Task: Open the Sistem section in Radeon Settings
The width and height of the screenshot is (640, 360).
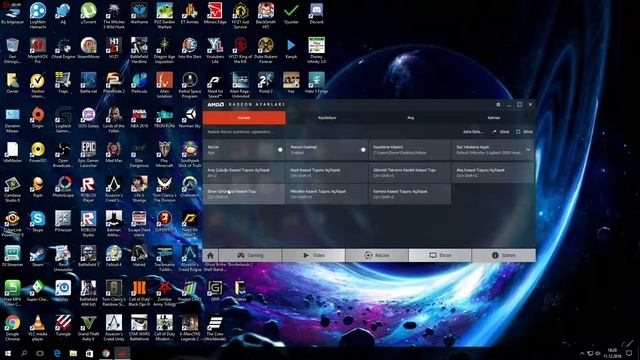Action: (504, 255)
